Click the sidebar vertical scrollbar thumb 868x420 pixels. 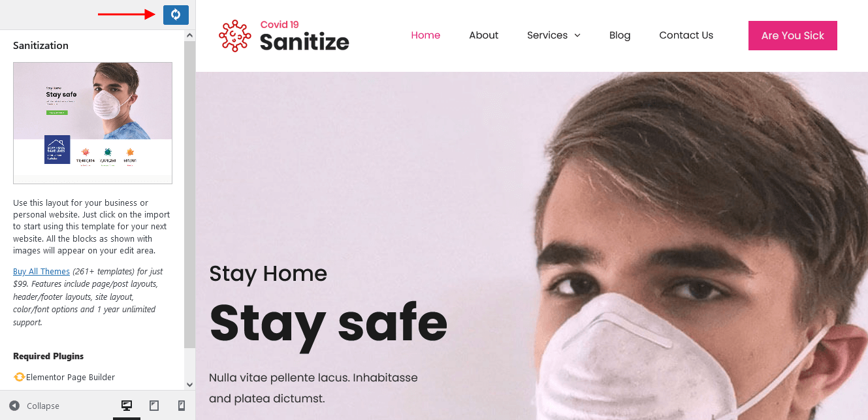click(x=189, y=195)
